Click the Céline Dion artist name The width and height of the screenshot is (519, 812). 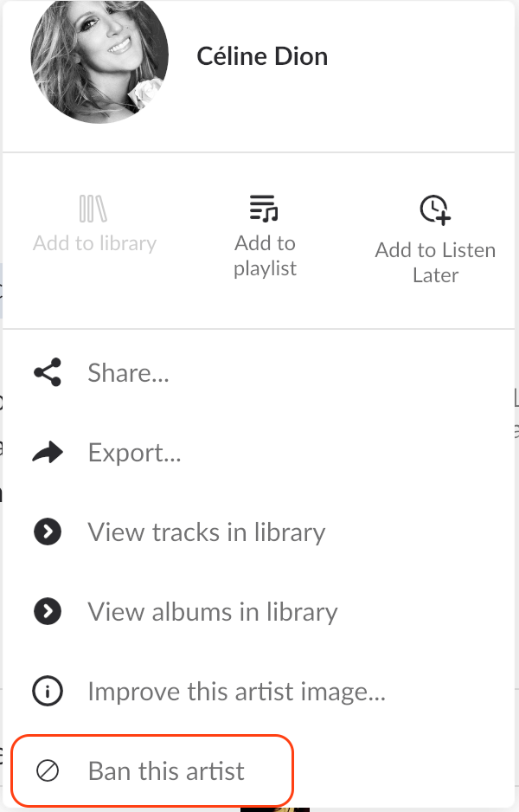click(262, 57)
